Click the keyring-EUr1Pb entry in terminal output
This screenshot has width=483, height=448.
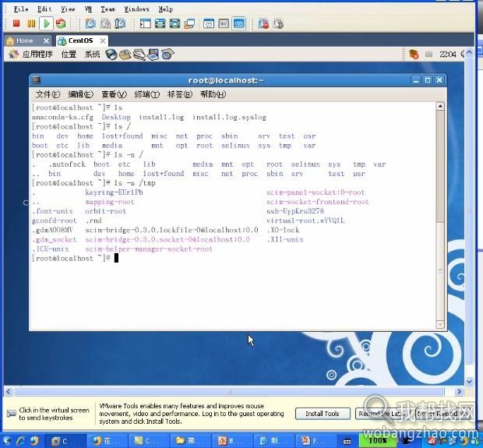tap(114, 192)
